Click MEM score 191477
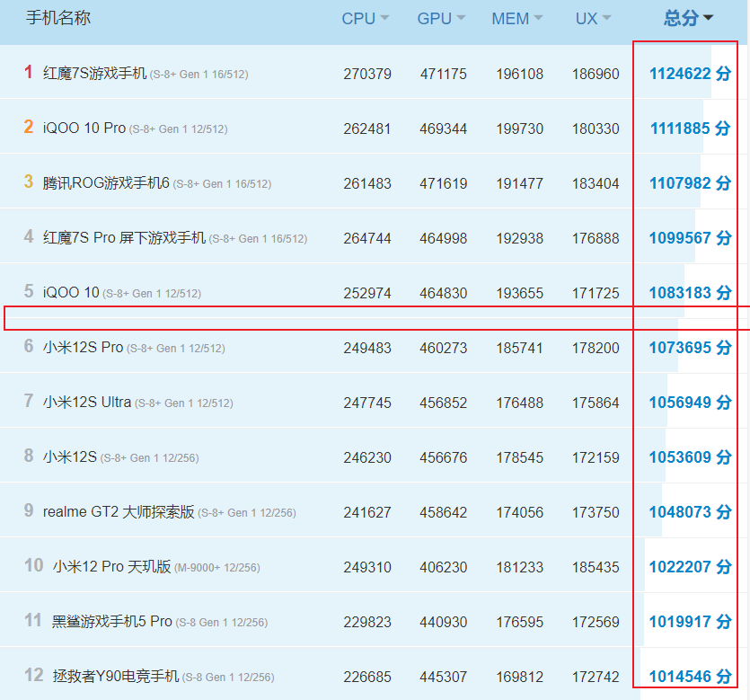 click(519, 183)
